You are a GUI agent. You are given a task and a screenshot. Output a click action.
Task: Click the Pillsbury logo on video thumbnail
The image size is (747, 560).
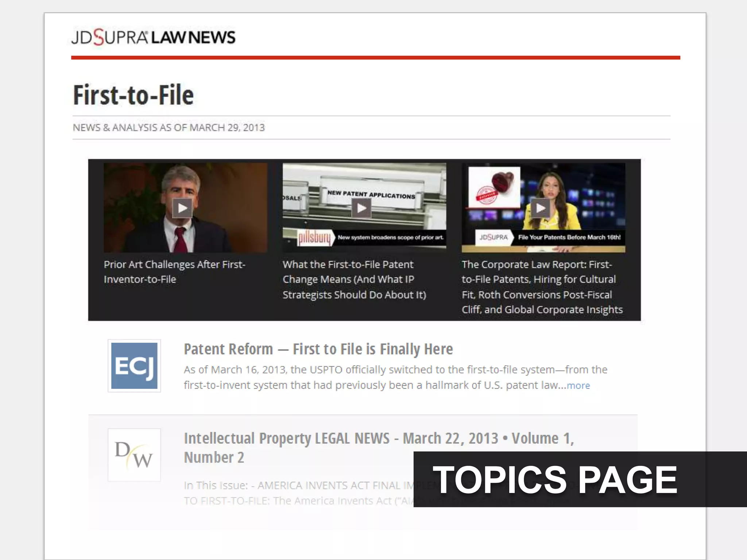pyautogui.click(x=314, y=238)
